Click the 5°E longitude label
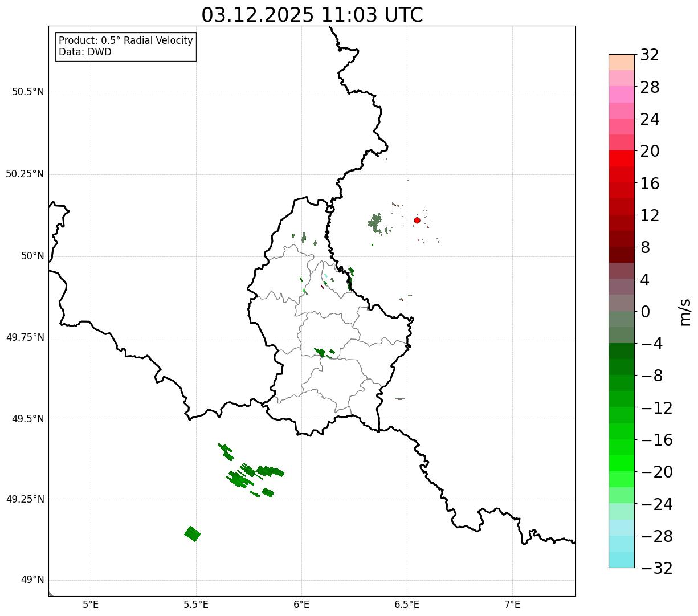 91,604
